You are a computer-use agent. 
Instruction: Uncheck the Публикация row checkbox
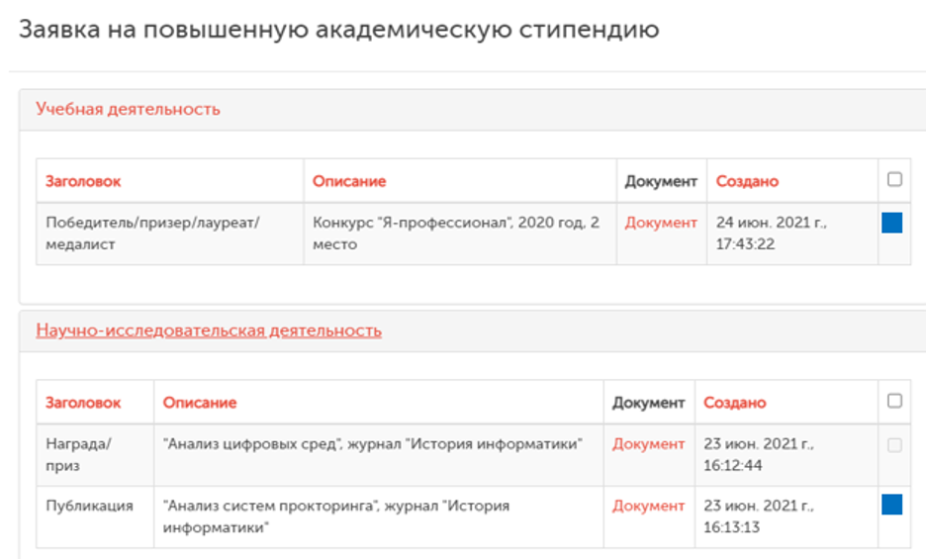point(891,506)
